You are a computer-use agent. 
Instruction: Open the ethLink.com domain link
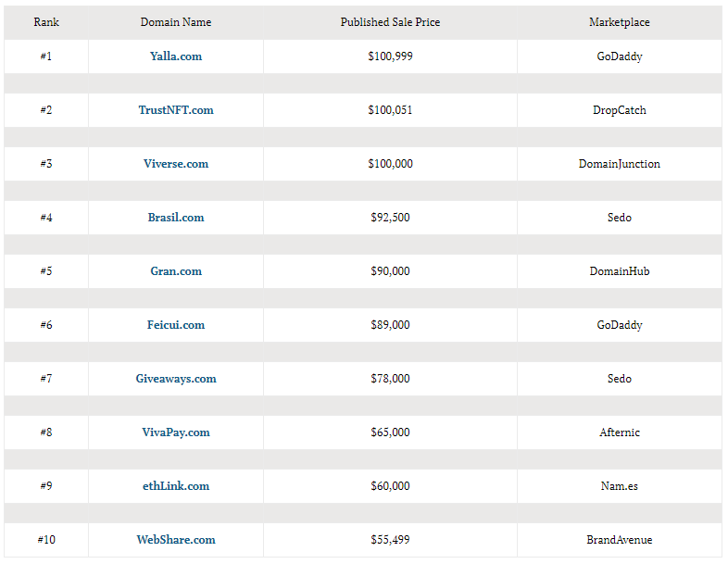[175, 486]
